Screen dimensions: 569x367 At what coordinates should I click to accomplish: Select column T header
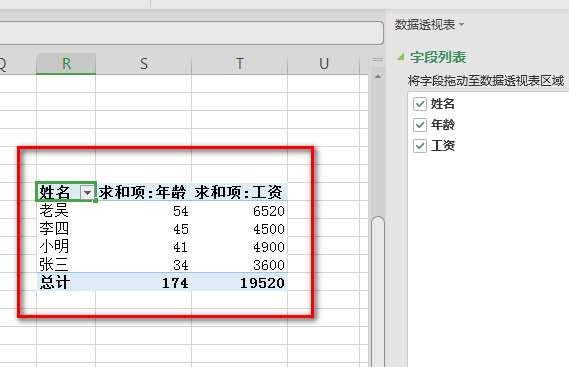240,64
